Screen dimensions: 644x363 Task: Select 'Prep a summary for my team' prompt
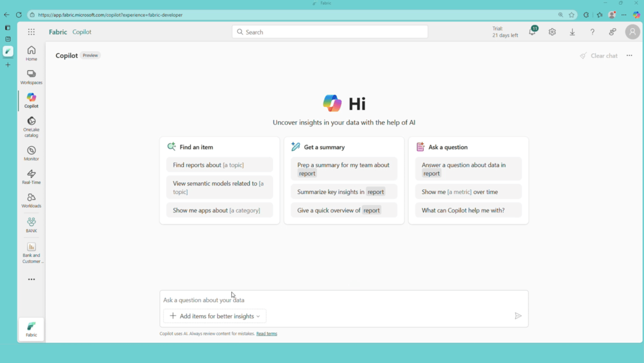(344, 169)
